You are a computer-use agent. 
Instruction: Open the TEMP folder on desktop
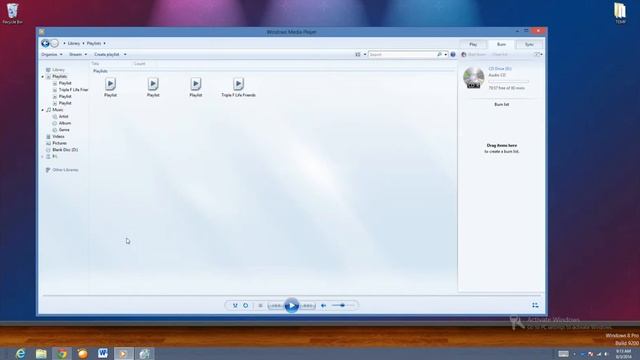click(x=620, y=13)
